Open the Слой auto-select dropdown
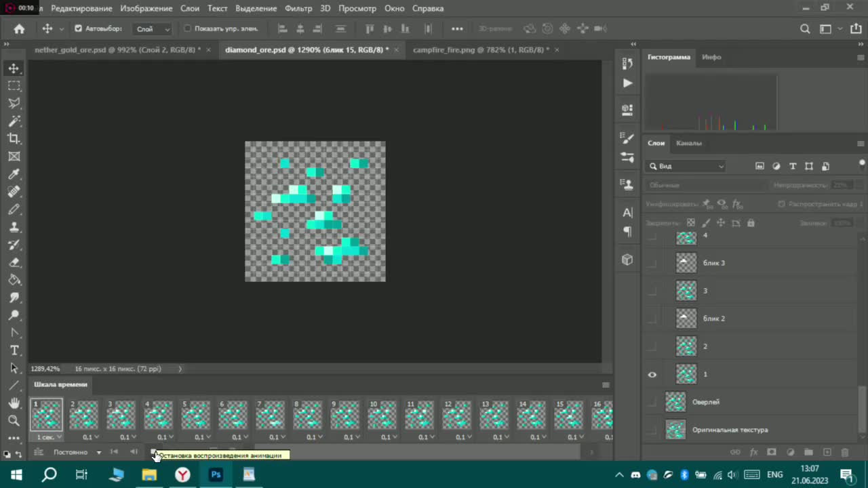 [x=153, y=29]
